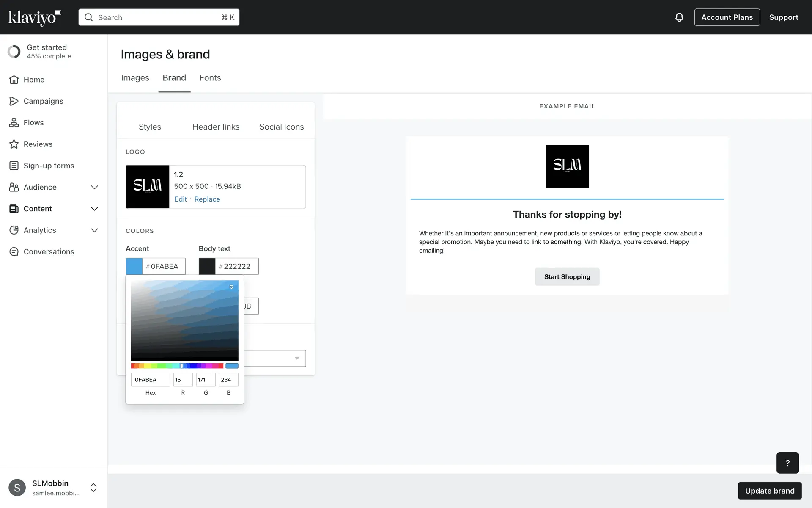Open Conversations chat icon
This screenshot has height=508, width=812.
(14, 252)
